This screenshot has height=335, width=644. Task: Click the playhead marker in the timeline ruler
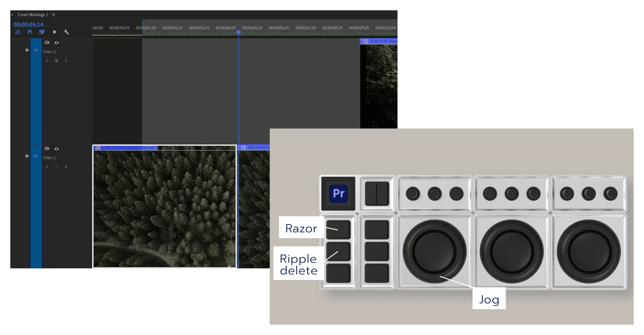pyautogui.click(x=238, y=32)
